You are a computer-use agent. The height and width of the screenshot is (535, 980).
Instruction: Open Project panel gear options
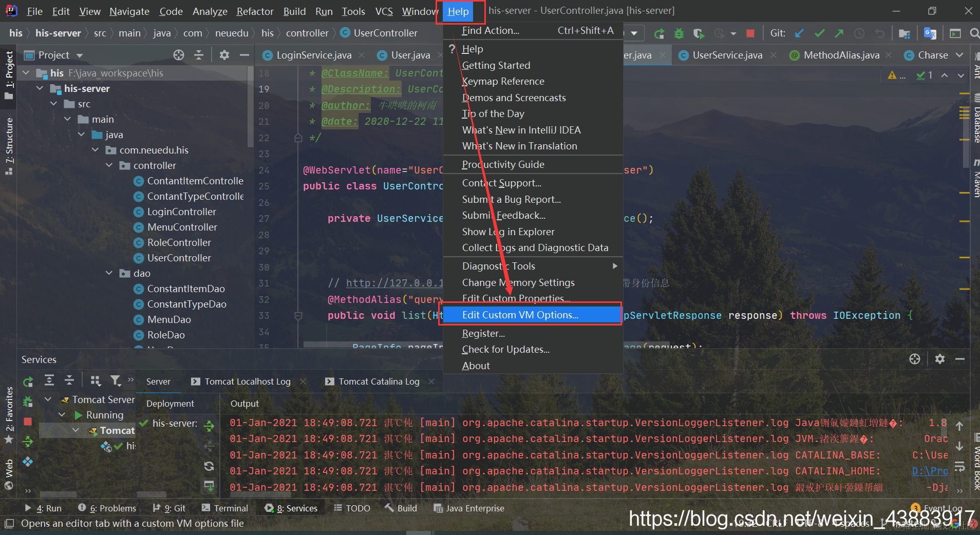[x=224, y=55]
